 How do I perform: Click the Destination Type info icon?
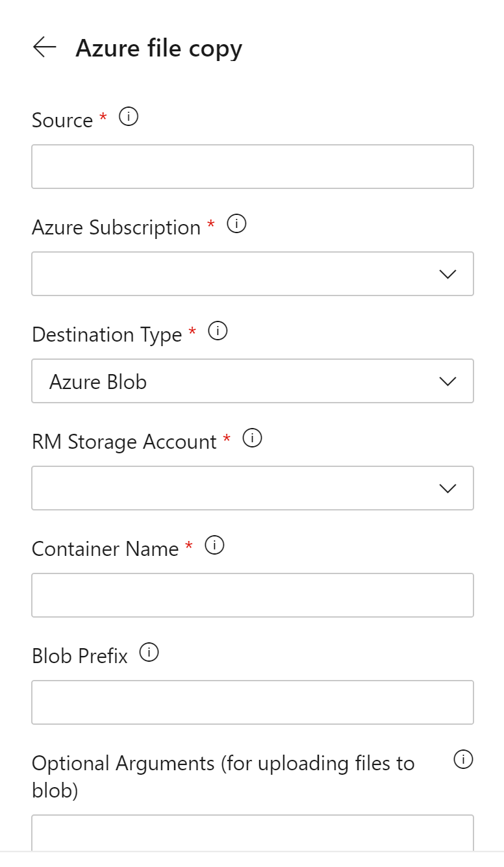tap(218, 332)
